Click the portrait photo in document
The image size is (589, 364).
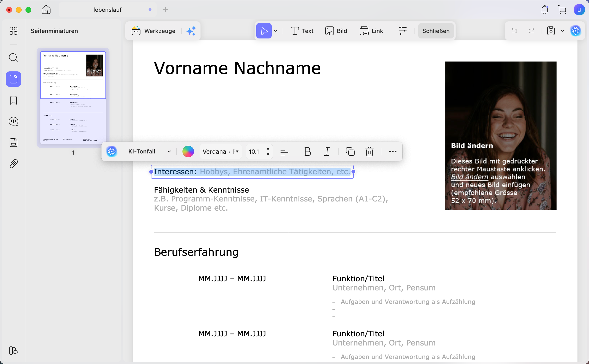(x=501, y=136)
